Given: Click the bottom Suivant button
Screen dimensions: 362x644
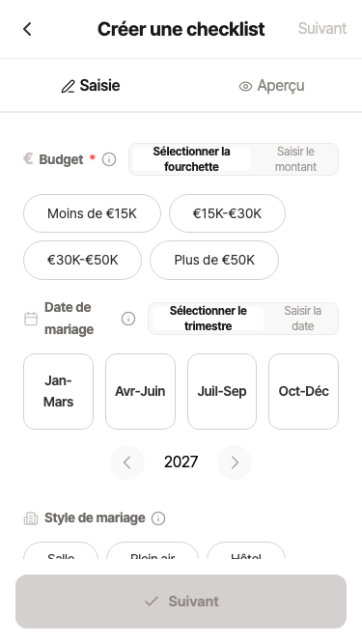Looking at the screenshot, I should point(181,602).
